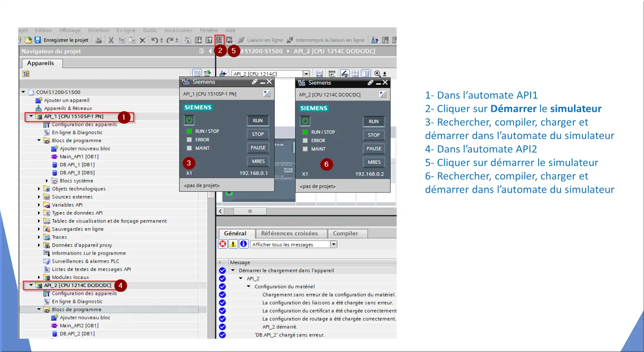The width and height of the screenshot is (644, 352).
Task: Open the API_2 [CPU 1214C] device selector dropdown
Action: tap(306, 74)
